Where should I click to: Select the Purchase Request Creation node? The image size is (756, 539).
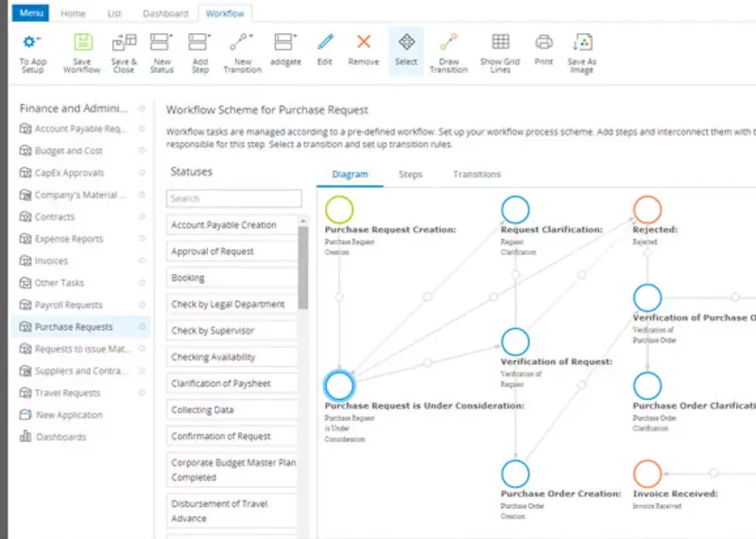[339, 209]
